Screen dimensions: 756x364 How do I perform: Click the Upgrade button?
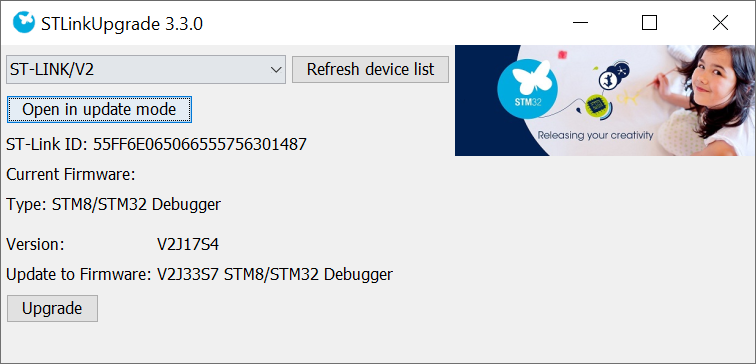tap(52, 308)
